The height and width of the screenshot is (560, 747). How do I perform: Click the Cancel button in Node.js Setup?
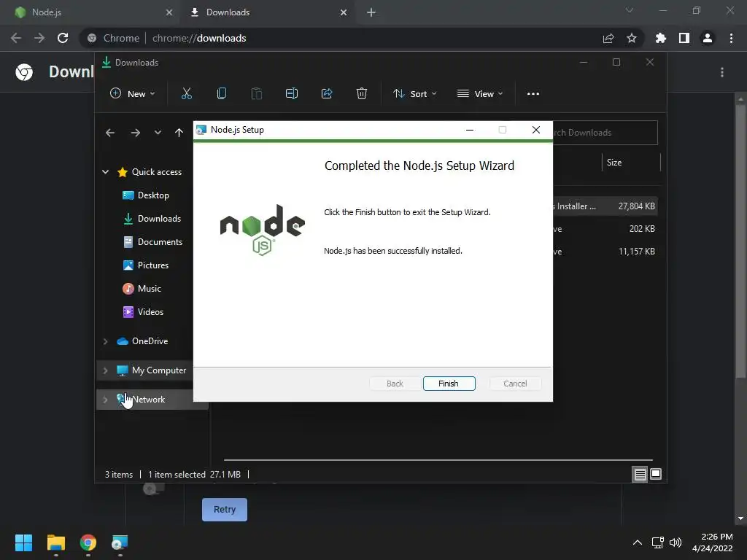click(x=515, y=384)
